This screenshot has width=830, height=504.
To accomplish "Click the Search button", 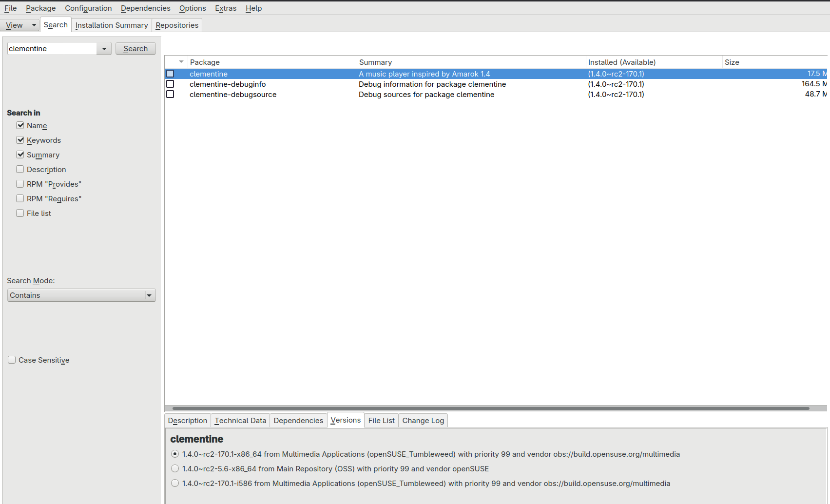I will tap(135, 49).
